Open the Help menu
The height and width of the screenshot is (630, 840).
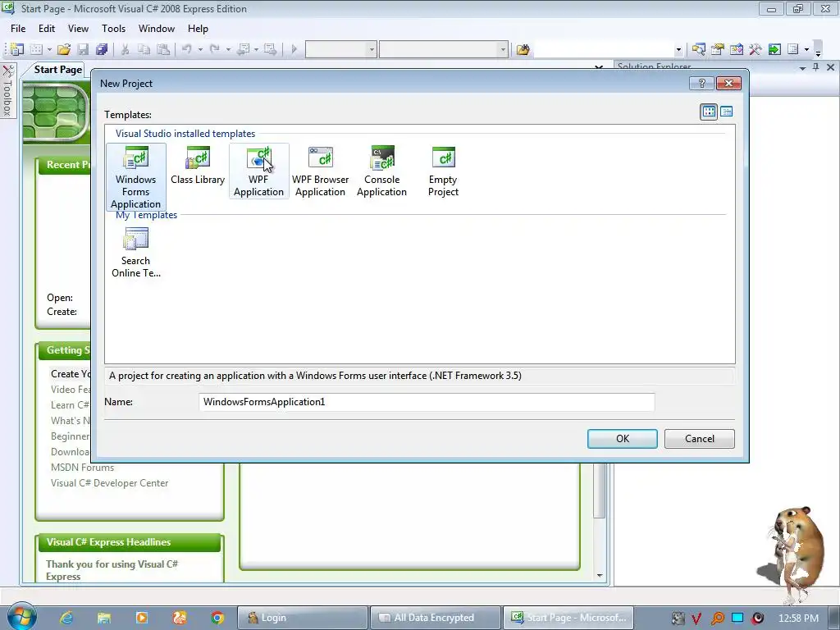(198, 29)
